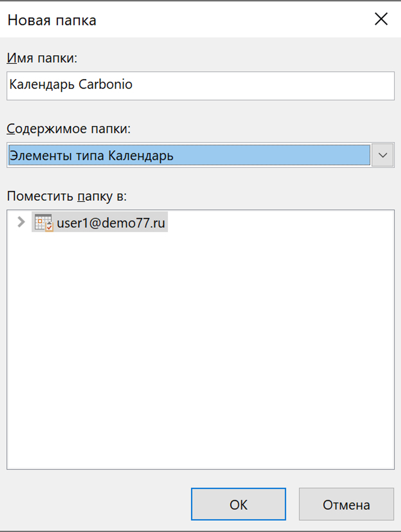Click blank area left of OK button
The image size is (401, 532).
(96, 504)
